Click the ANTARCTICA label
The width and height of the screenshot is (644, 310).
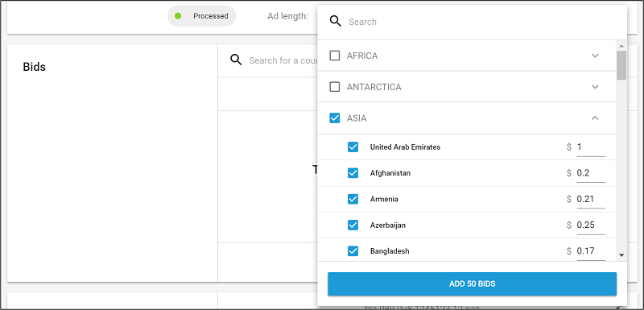(x=374, y=87)
